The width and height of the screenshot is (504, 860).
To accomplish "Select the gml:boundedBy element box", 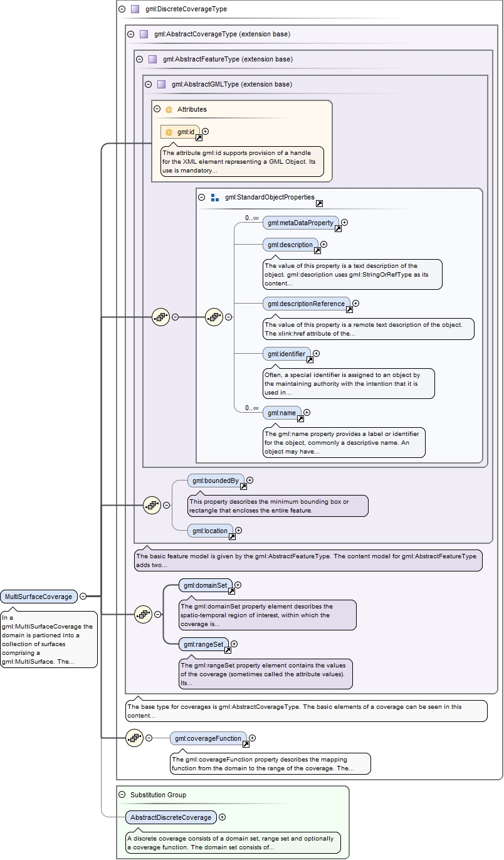I will pyautogui.click(x=216, y=480).
